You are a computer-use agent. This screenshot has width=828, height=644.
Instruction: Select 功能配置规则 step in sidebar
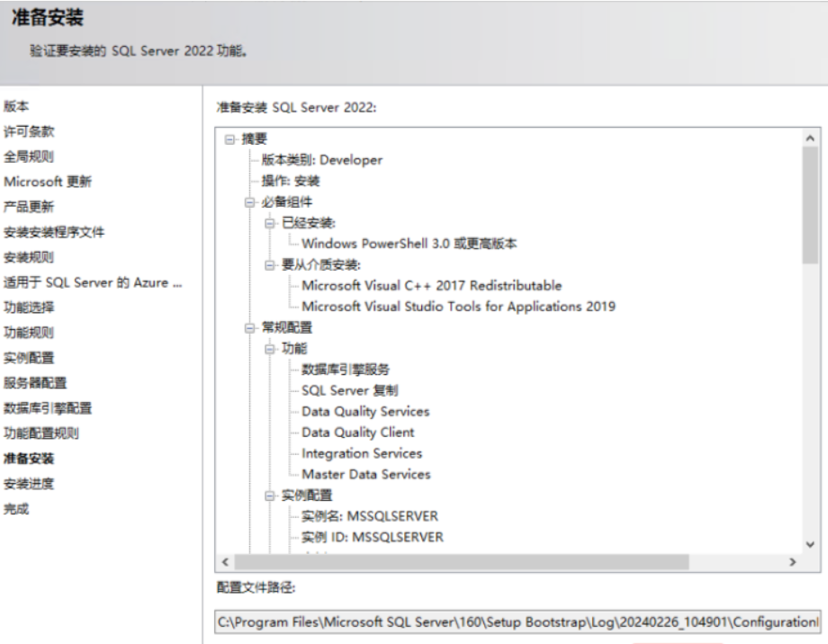41,434
